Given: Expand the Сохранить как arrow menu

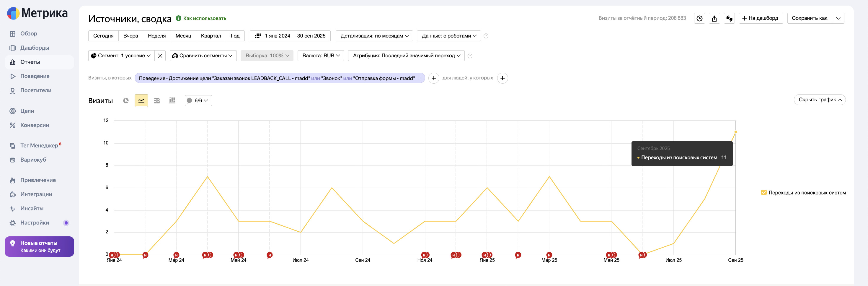Looking at the screenshot, I should pos(838,18).
